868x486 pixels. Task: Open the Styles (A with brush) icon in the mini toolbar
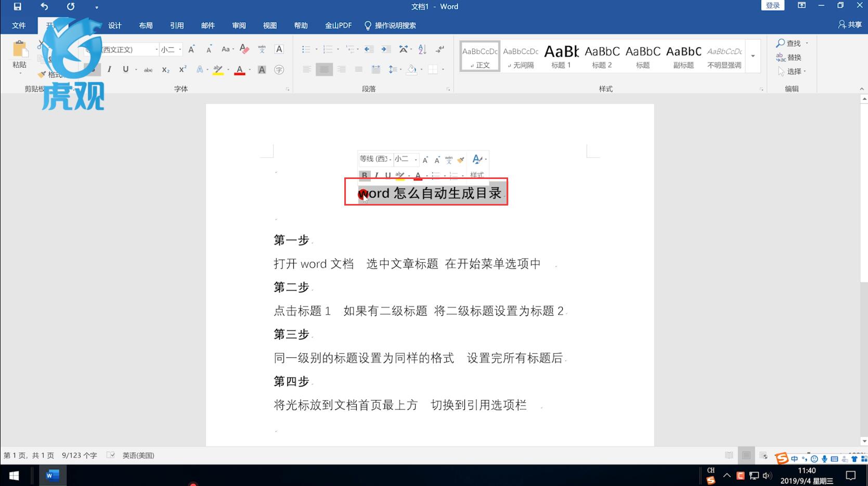(477, 159)
